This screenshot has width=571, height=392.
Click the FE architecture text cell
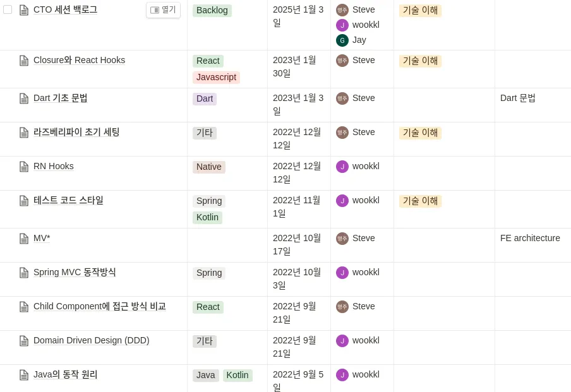(x=530, y=239)
